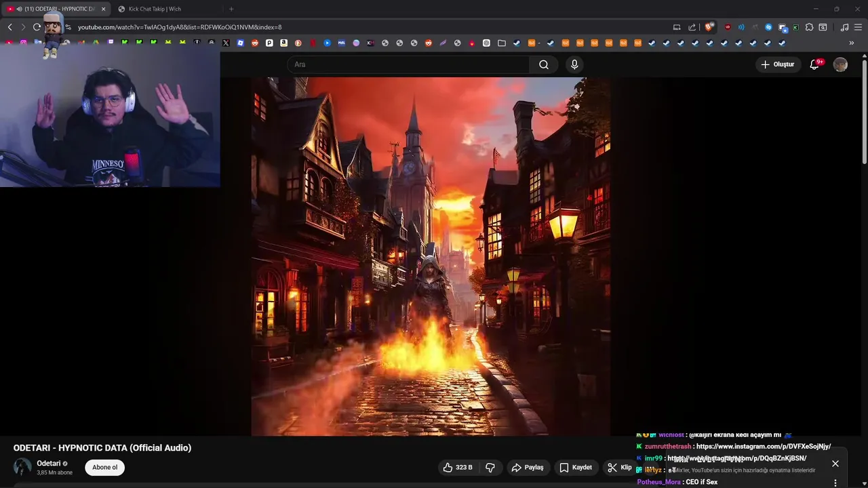
Task: Click video title ODETARI - HYPNOTIC DATA
Action: pyautogui.click(x=102, y=447)
